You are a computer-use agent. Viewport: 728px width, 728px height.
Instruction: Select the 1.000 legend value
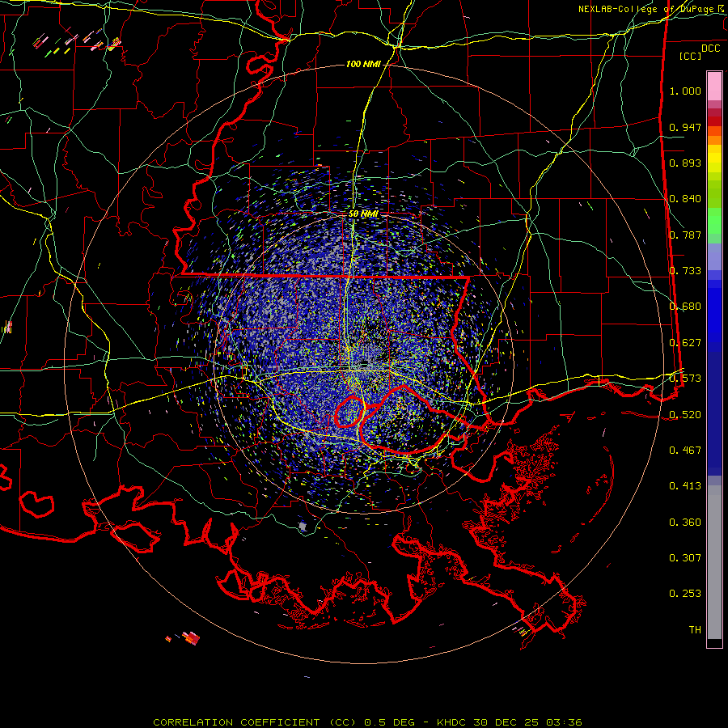click(685, 91)
